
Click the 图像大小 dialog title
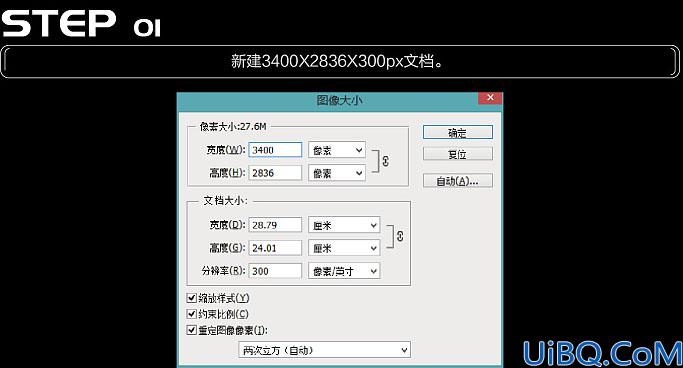[x=339, y=100]
